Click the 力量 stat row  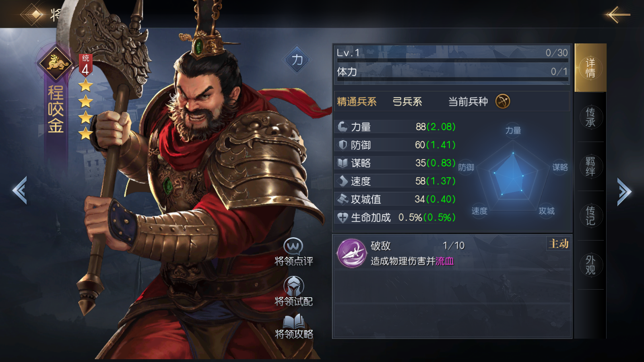coord(396,127)
